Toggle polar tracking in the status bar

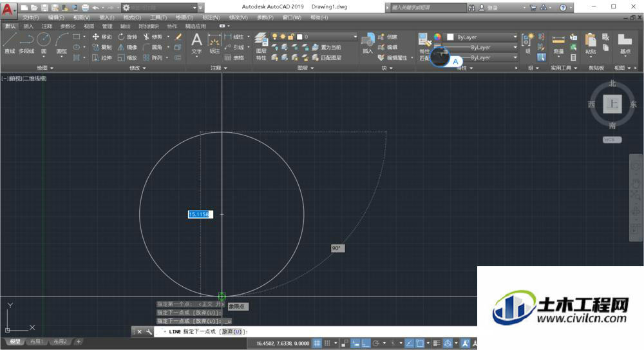376,343
